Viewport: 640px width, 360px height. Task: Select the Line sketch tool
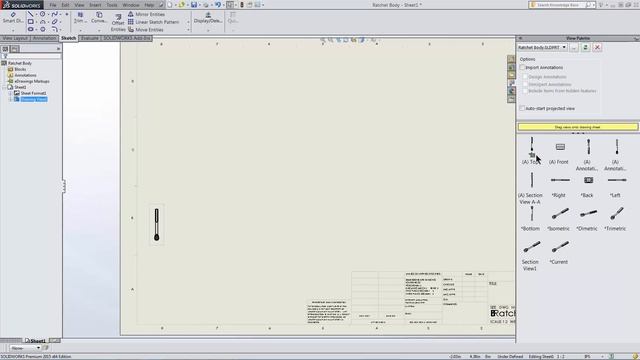click(31, 14)
